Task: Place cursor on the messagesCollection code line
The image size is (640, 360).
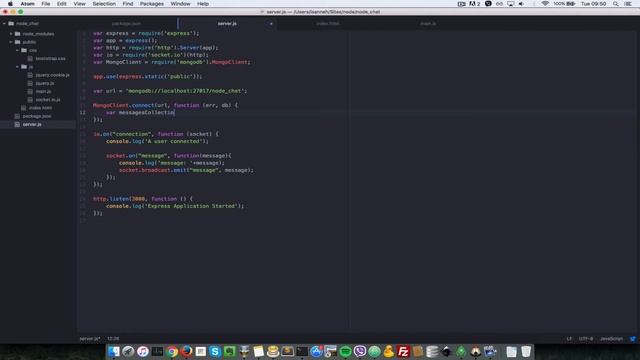Action: [140, 112]
